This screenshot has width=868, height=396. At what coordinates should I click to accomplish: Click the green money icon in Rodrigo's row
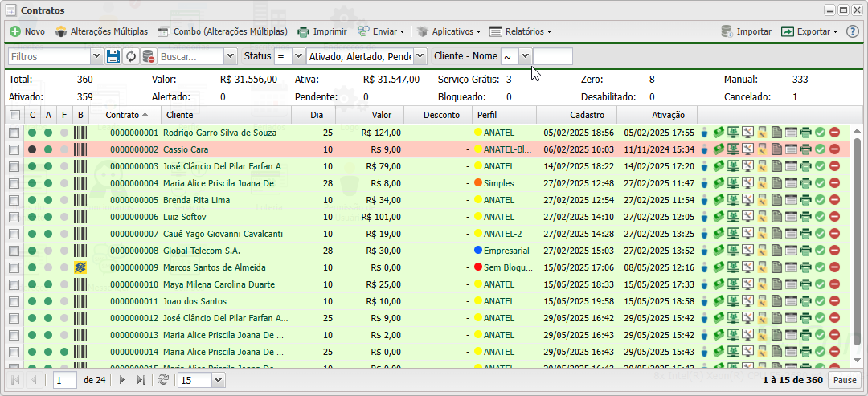pos(719,133)
